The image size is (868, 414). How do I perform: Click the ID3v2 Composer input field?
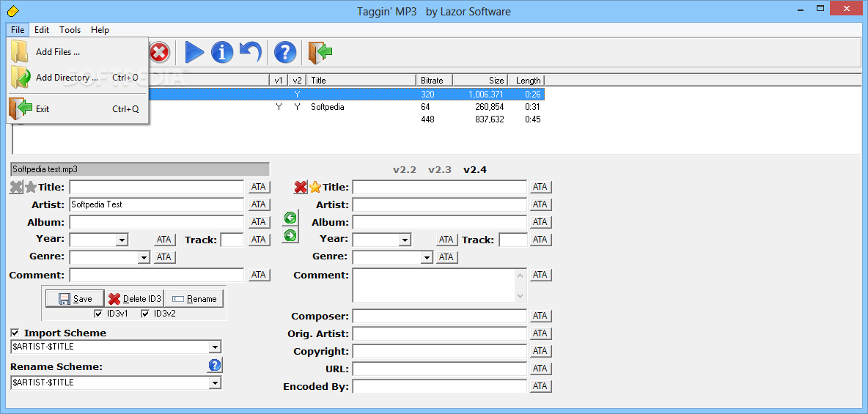point(440,316)
